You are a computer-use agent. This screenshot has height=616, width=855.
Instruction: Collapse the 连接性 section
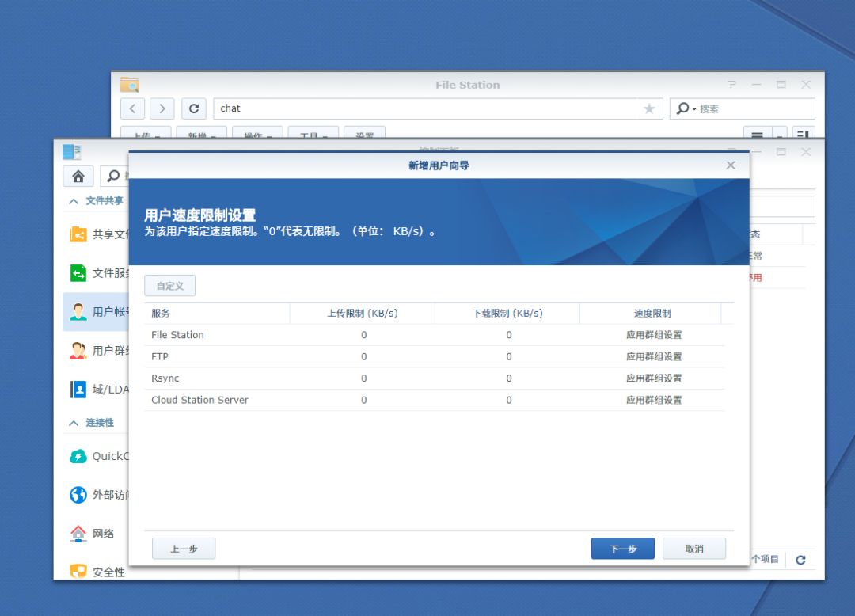tap(74, 423)
